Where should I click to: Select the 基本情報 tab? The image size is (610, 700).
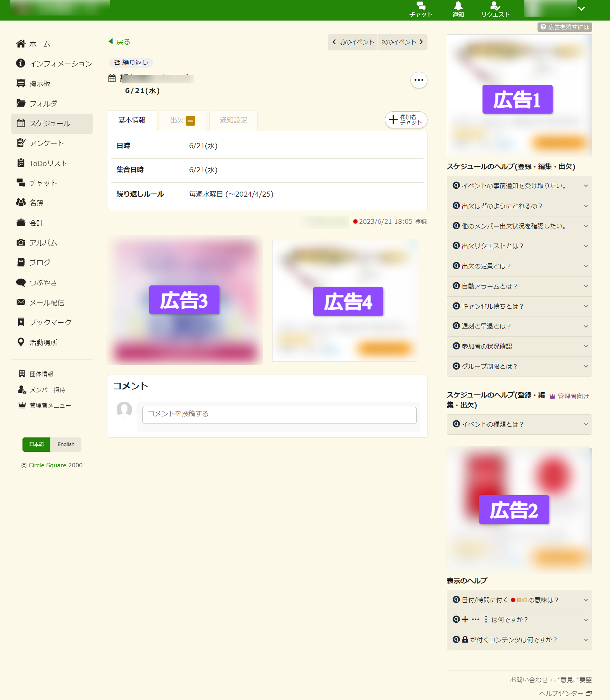[x=132, y=121]
